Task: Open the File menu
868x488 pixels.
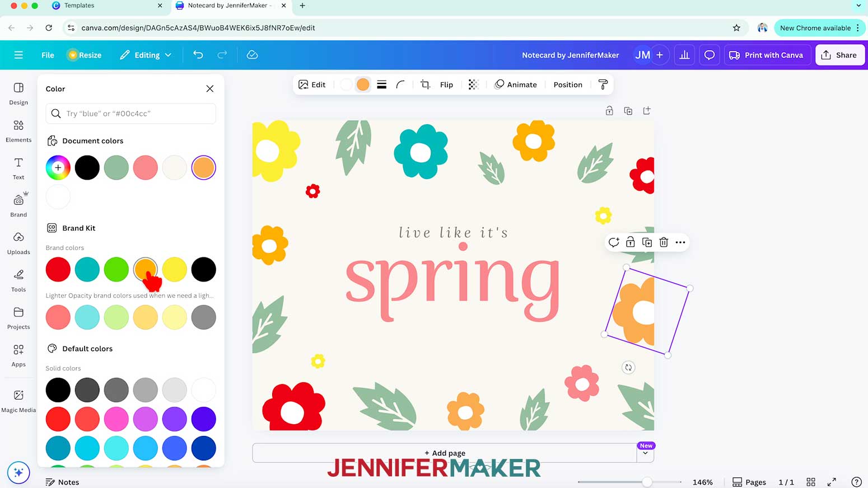Action: coord(48,55)
